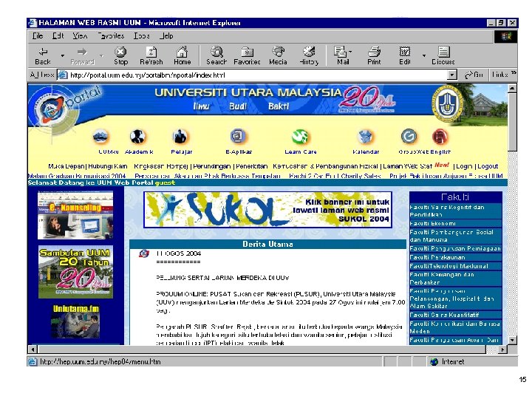This screenshot has width=532, height=399.
Task: Click the Perundingan link
Action: click(212, 166)
